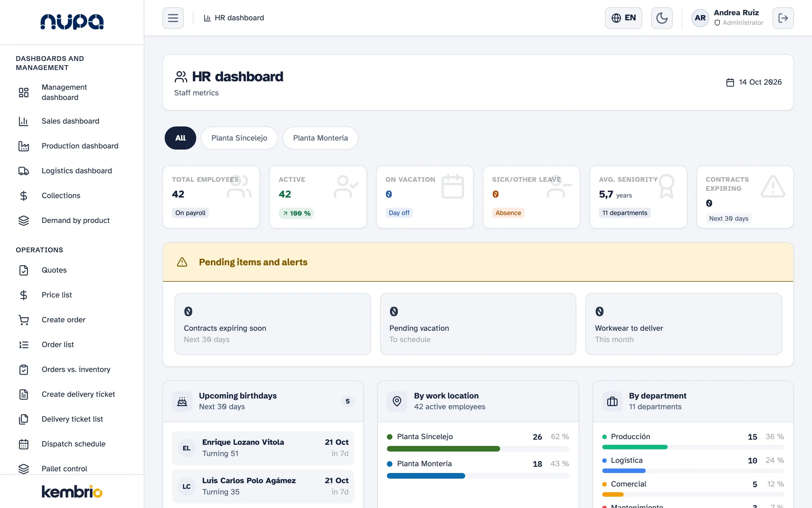The image size is (812, 508).
Task: Click the Planta Montería blue progress bar
Action: point(426,476)
